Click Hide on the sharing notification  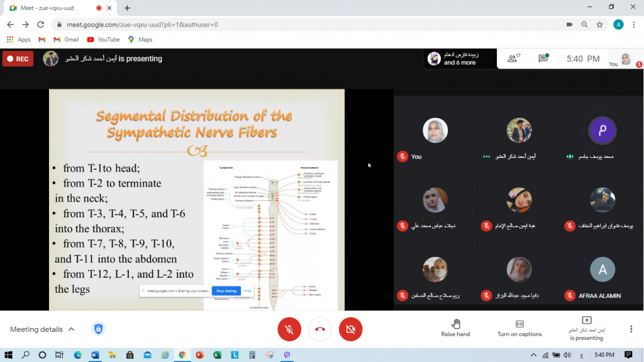pos(248,291)
